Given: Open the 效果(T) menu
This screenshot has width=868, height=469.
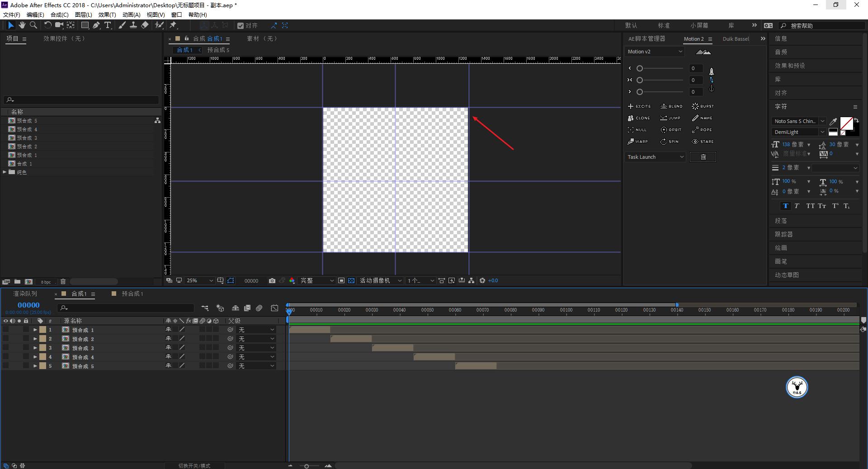Looking at the screenshot, I should (107, 14).
